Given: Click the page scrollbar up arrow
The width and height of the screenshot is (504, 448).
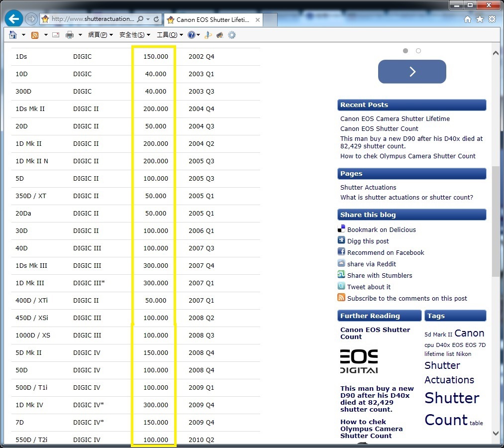Looking at the screenshot, I should point(496,53).
